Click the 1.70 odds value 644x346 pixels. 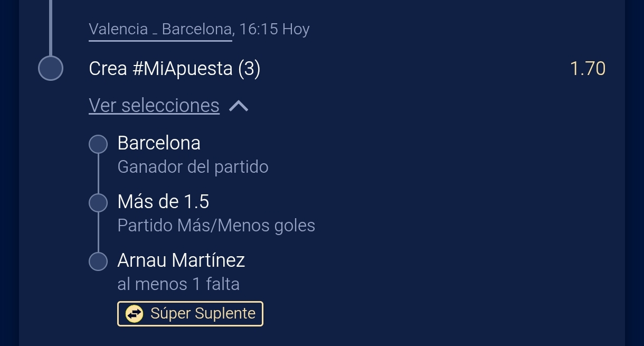tap(588, 69)
